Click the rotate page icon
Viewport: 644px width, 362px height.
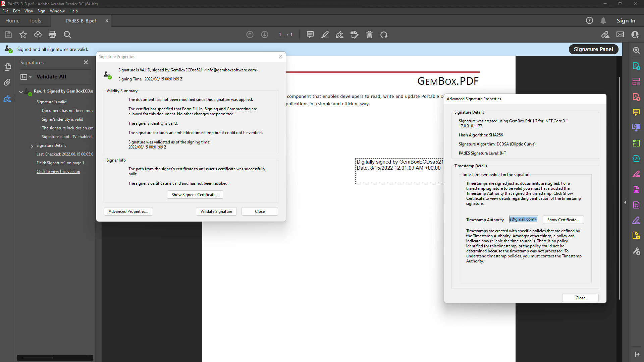384,35
